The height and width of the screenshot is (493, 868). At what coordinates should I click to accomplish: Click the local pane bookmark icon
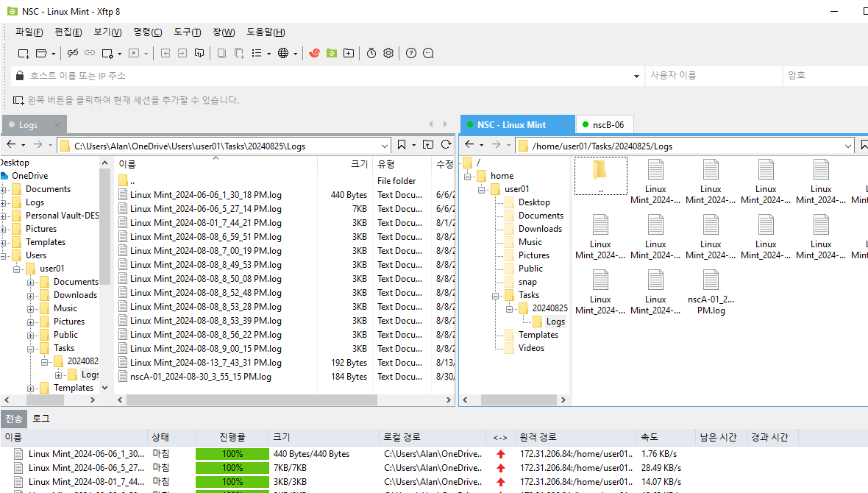pyautogui.click(x=402, y=144)
